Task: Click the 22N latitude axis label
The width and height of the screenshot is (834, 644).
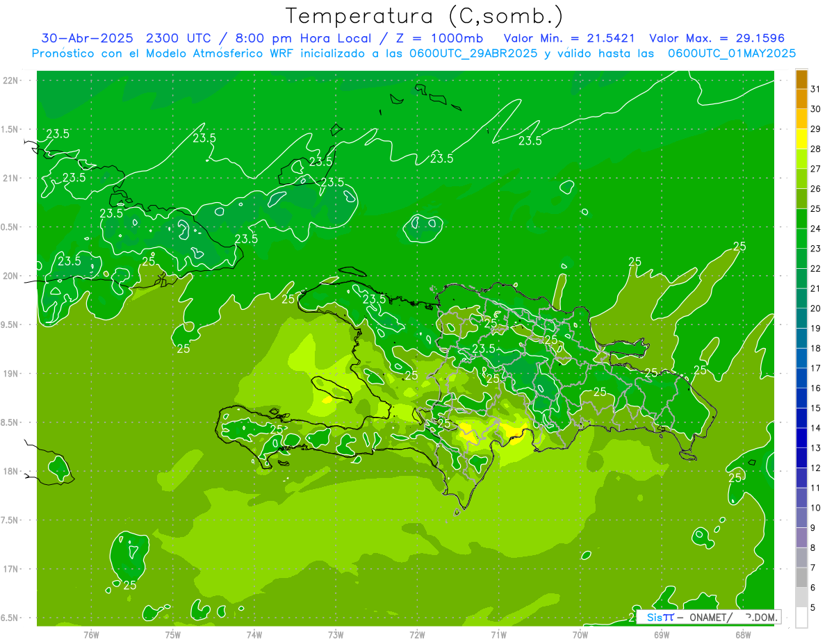Action: pos(10,81)
